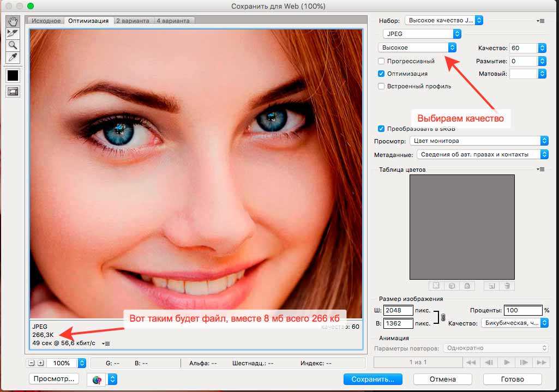This screenshot has height=392, width=559.
Task: Click the lock selected color icon
Action: pos(467,286)
